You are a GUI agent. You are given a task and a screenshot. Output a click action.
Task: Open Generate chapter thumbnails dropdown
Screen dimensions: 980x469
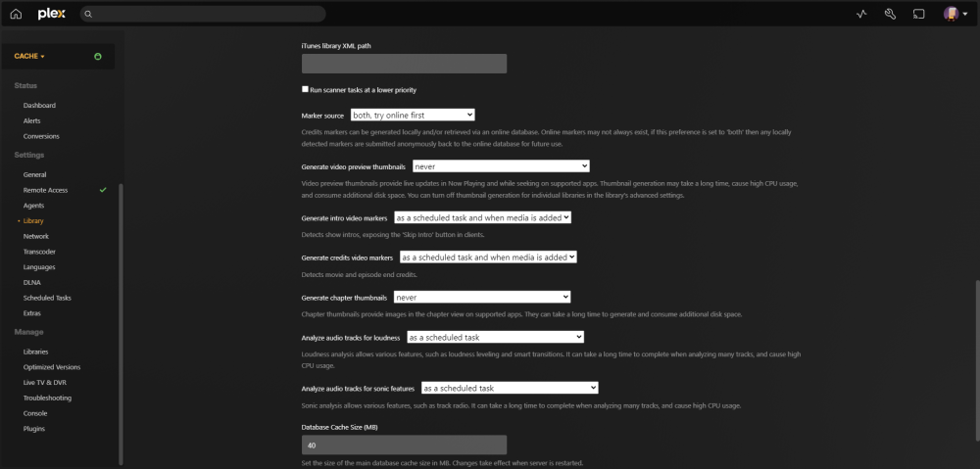click(482, 297)
